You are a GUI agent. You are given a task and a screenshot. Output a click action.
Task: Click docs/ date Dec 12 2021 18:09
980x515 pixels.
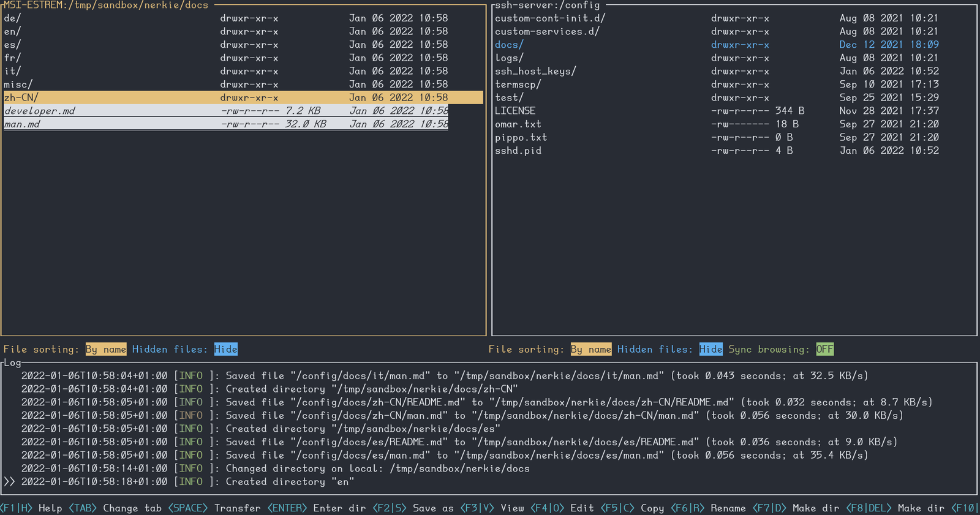tap(889, 45)
